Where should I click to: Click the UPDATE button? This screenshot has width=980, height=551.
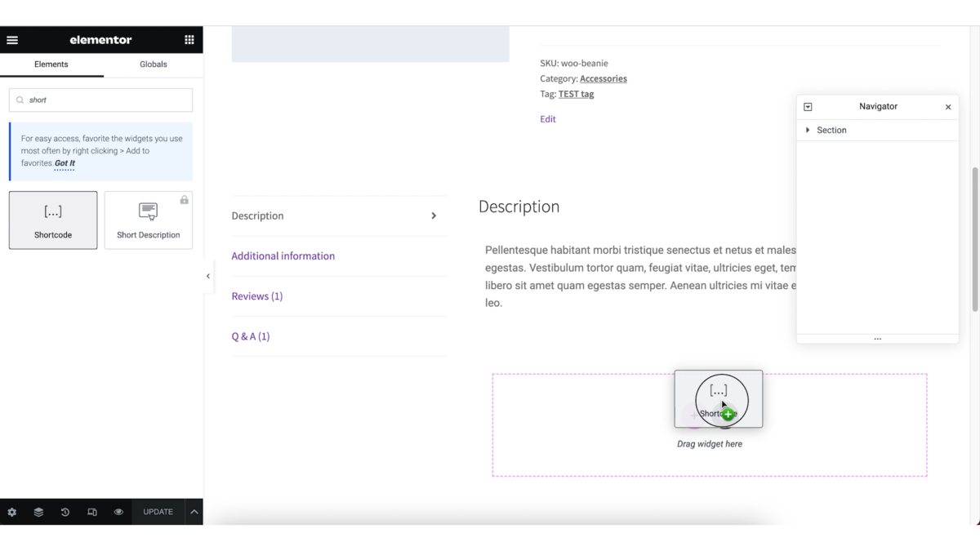[x=158, y=512]
